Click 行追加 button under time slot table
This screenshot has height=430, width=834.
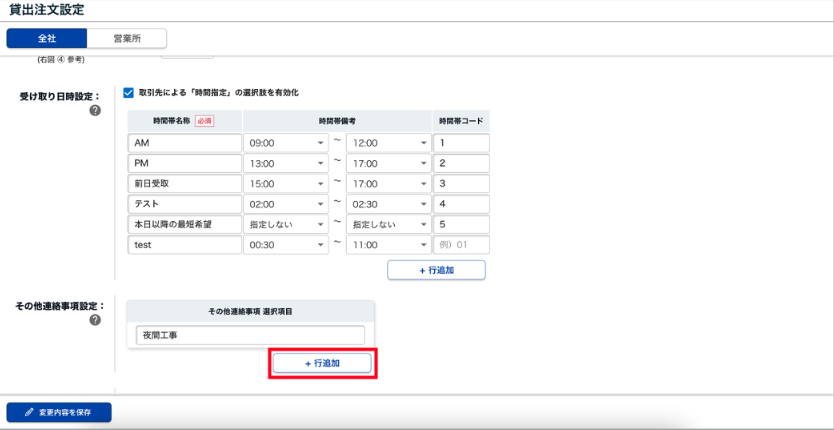coord(436,270)
